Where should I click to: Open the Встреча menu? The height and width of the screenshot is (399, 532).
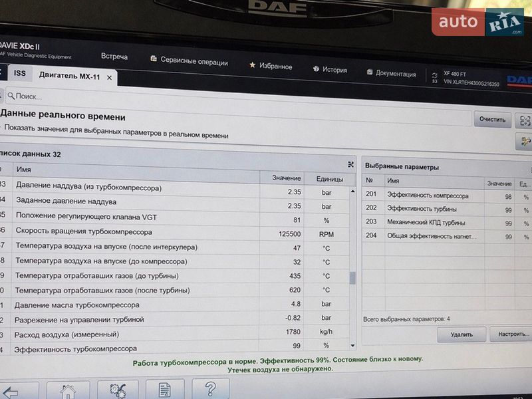[x=114, y=57]
